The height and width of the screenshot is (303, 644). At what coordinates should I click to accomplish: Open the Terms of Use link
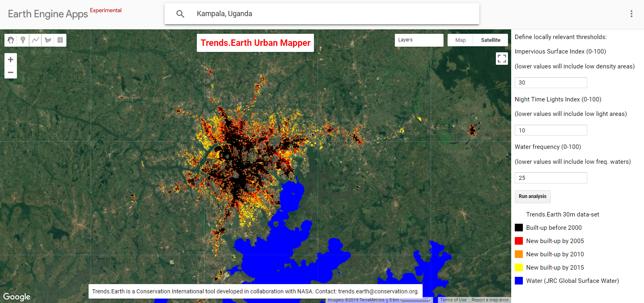(453, 300)
